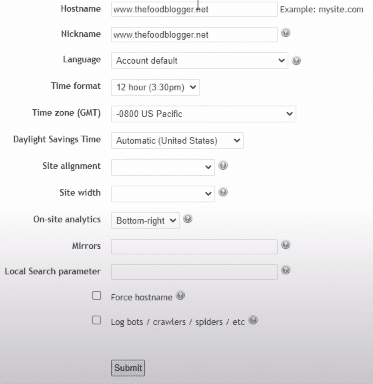Focus the Hostname input field
Image resolution: width=373 pixels, height=384 pixels.
tap(194, 9)
